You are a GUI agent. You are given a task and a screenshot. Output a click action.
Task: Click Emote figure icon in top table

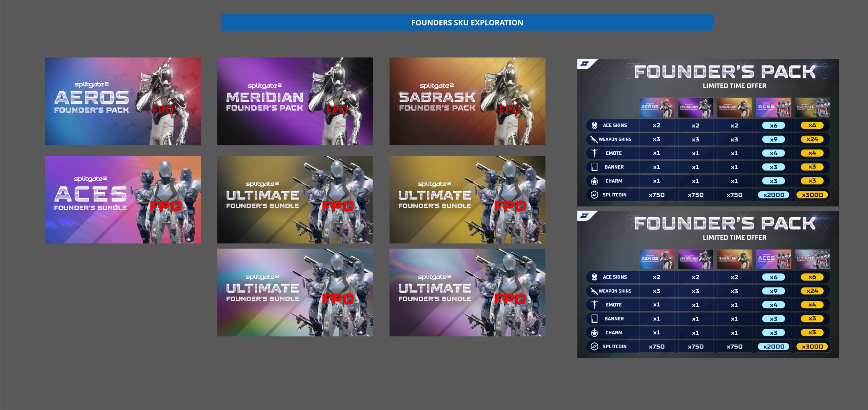coord(594,153)
